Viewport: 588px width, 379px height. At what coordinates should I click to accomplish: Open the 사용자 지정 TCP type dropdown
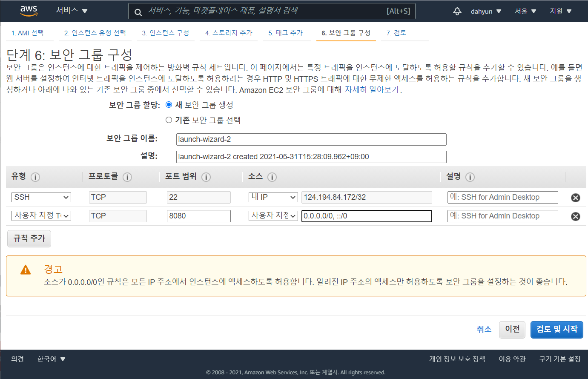41,216
